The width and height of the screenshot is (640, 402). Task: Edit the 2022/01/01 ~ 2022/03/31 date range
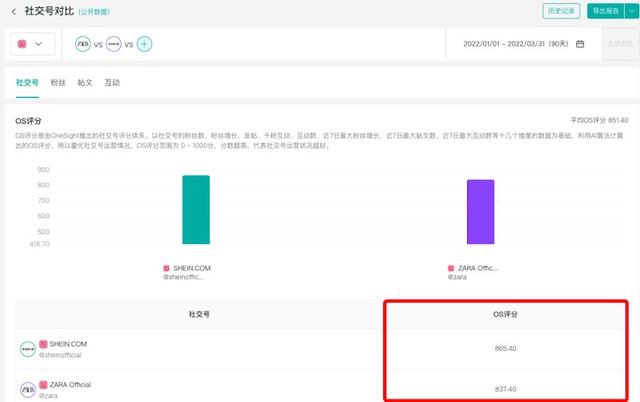[516, 44]
